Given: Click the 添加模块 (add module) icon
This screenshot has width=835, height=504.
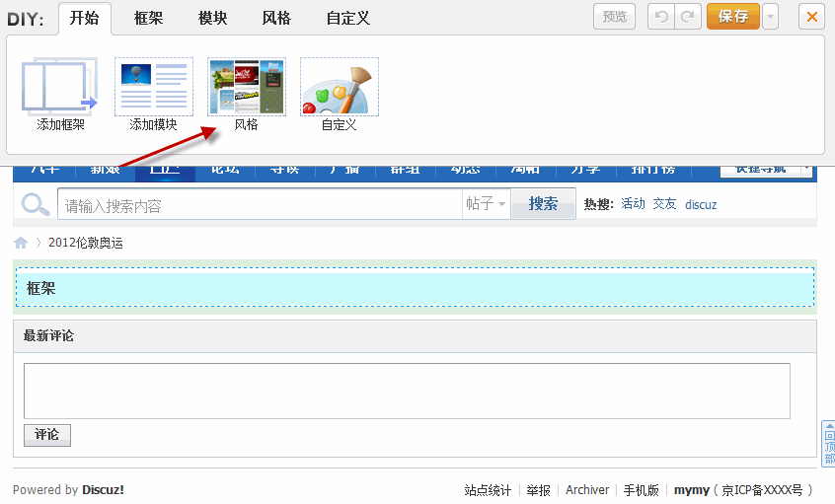Looking at the screenshot, I should (x=153, y=87).
